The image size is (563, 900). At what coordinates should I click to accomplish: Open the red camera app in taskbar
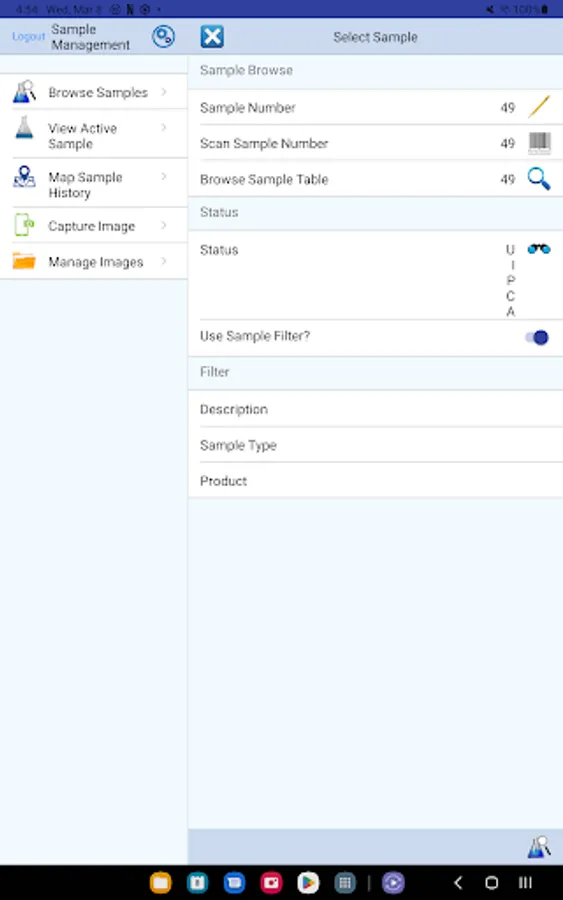(x=271, y=883)
